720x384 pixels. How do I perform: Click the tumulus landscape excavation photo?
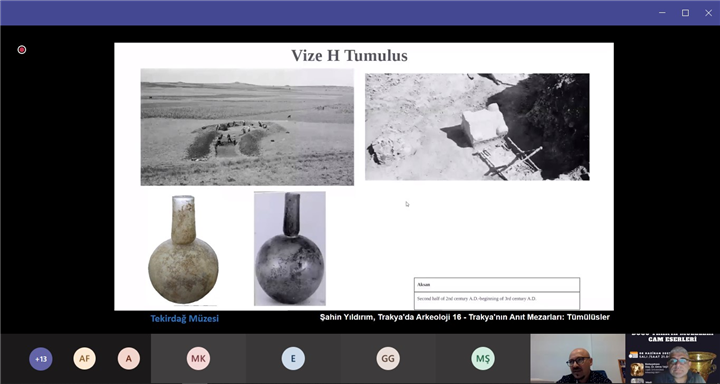click(247, 127)
